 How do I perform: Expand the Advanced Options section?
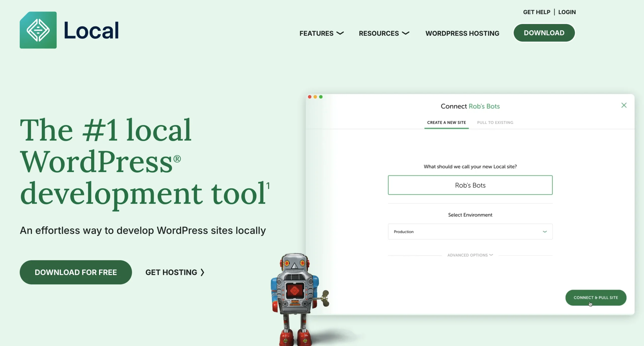pyautogui.click(x=470, y=255)
